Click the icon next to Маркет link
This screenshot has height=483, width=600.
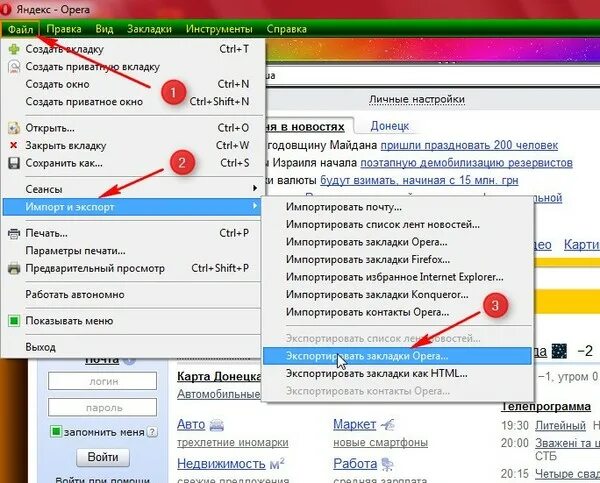coord(387,424)
